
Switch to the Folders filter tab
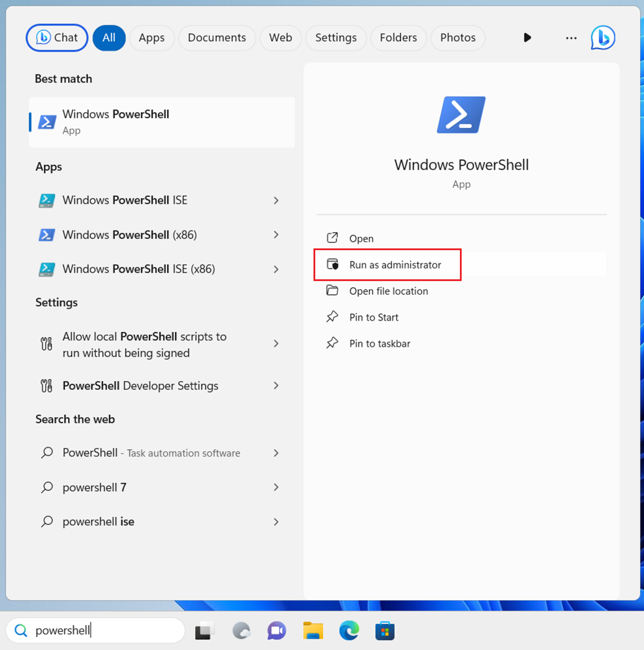[x=398, y=38]
